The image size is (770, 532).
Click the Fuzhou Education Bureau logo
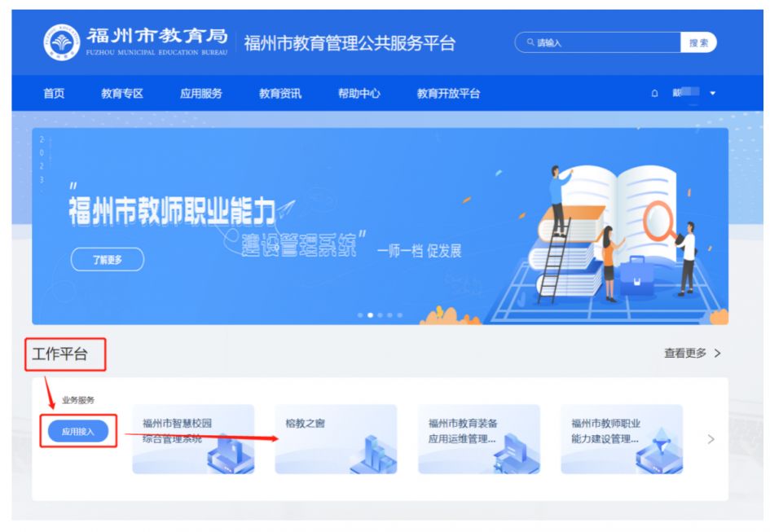coord(61,42)
